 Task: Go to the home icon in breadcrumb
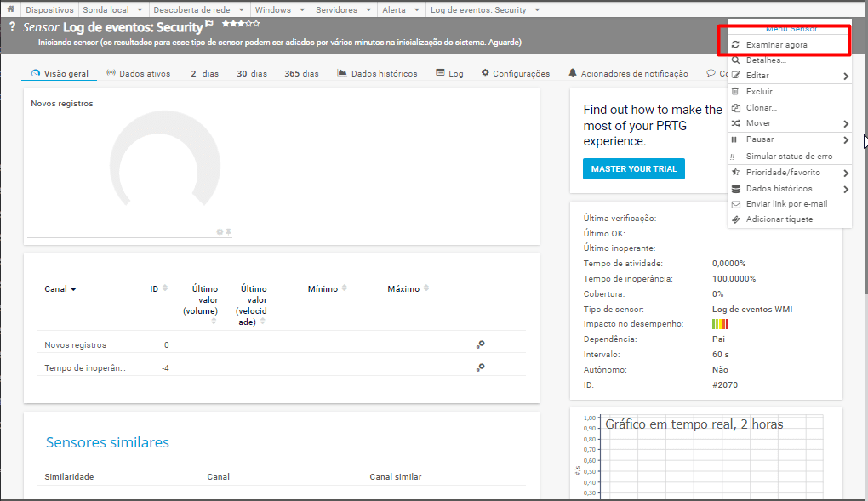pyautogui.click(x=10, y=9)
